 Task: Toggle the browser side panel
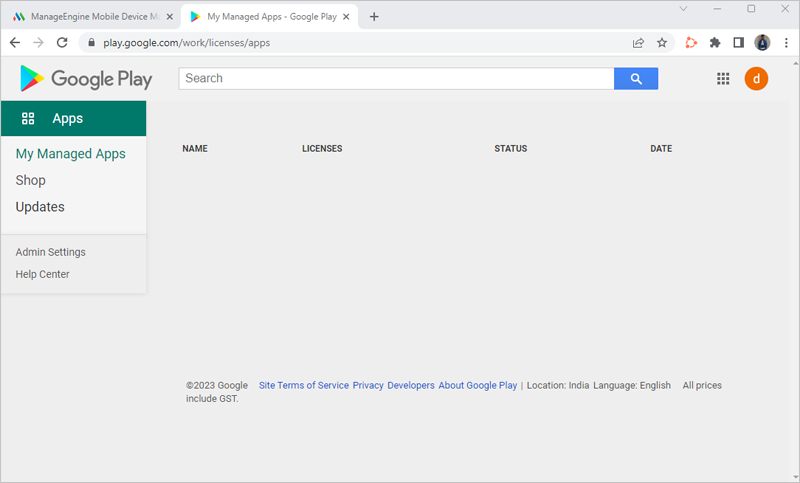pyautogui.click(x=738, y=43)
